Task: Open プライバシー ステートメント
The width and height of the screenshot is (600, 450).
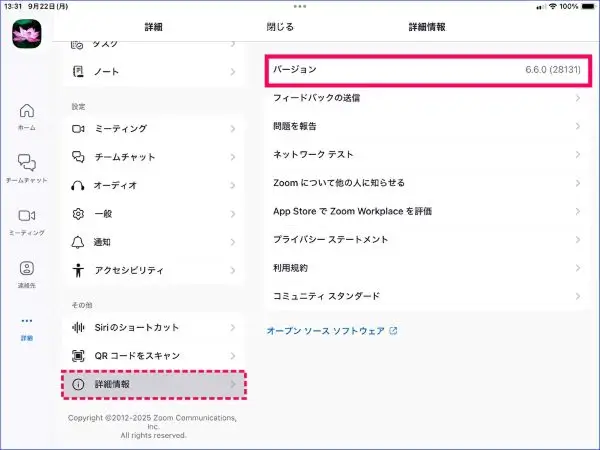Action: click(425, 240)
